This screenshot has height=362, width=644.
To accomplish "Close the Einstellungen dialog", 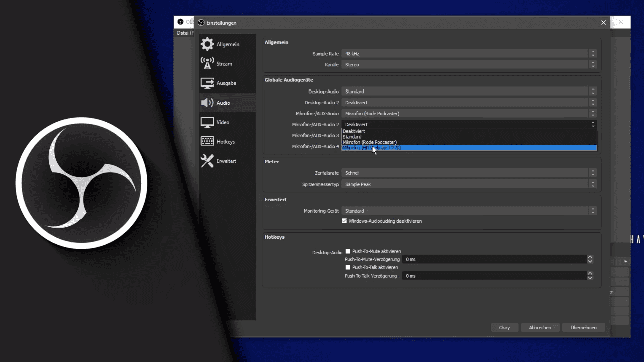I will [x=603, y=23].
